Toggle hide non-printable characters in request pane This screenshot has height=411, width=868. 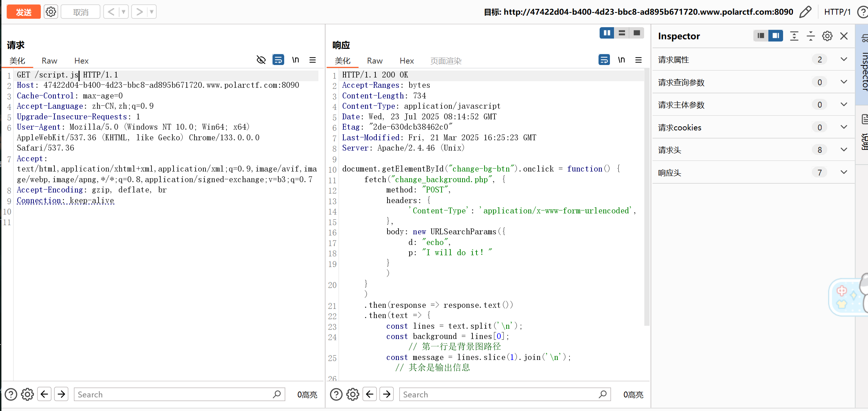tap(261, 60)
